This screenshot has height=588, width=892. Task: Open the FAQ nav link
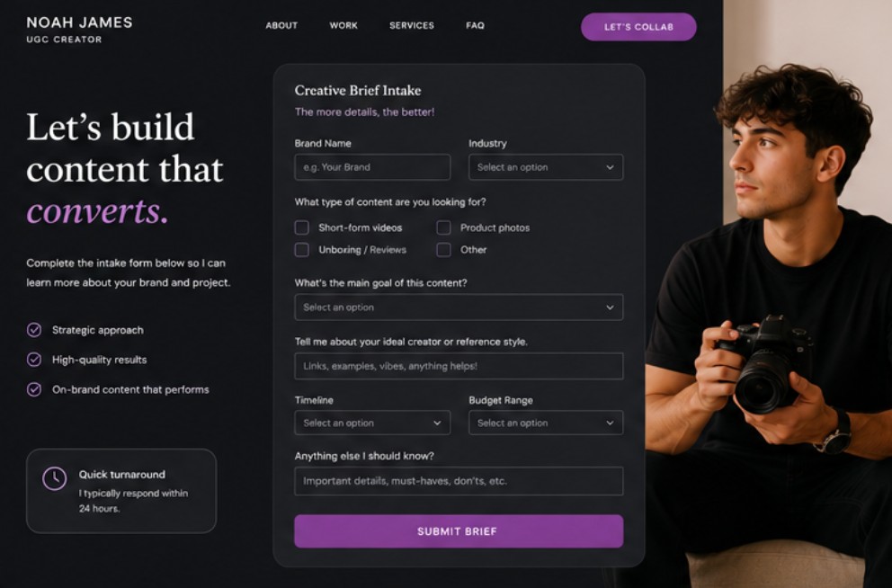click(475, 25)
